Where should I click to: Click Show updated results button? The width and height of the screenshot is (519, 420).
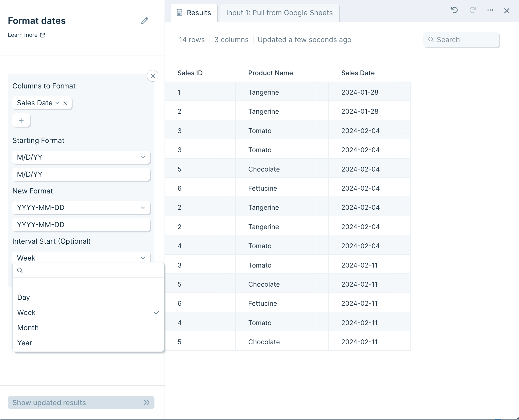tap(81, 402)
